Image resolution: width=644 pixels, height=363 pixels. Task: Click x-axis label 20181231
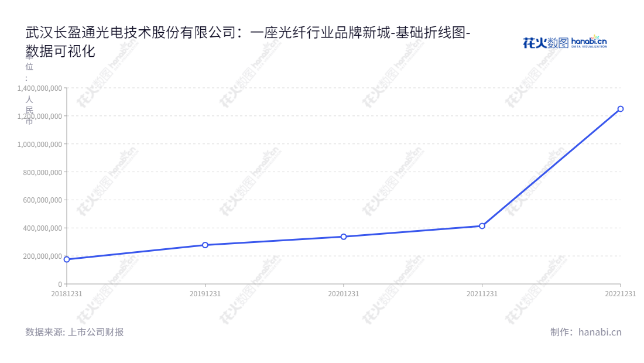coord(67,294)
